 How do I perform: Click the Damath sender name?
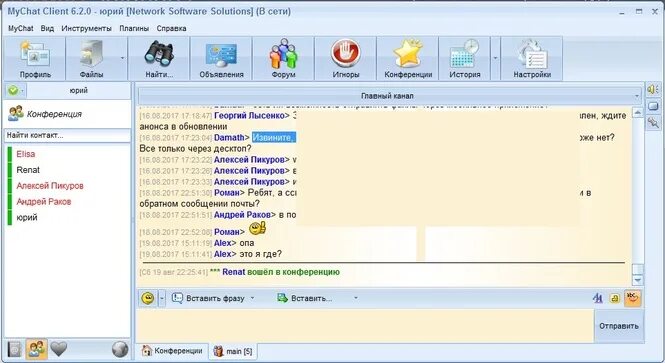click(x=229, y=137)
